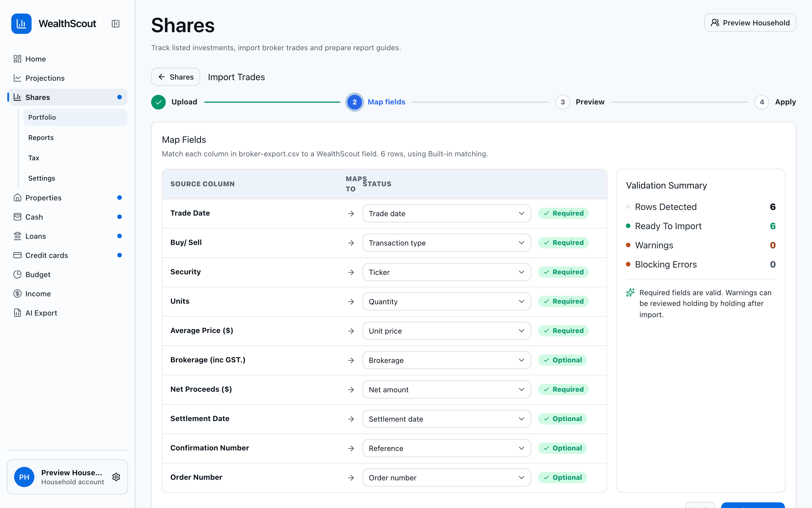Screen dimensions: 812x508
Task: Click the Cash wallet icon
Action: [17, 217]
